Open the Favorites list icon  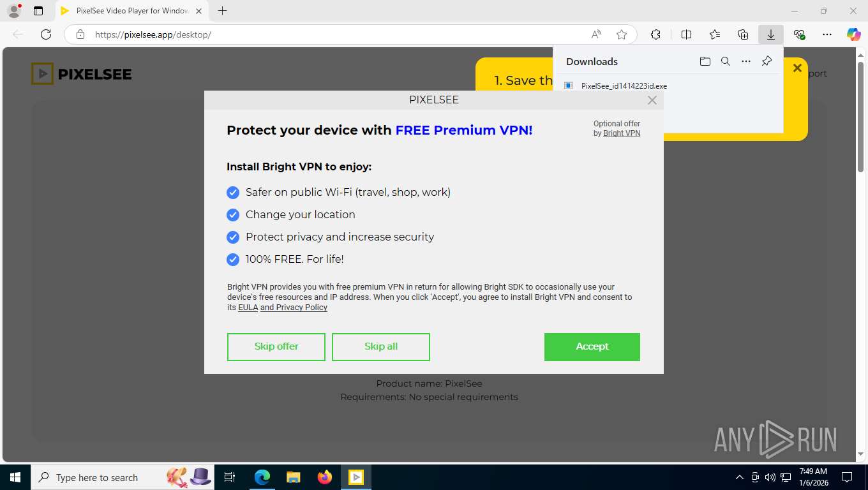715,34
